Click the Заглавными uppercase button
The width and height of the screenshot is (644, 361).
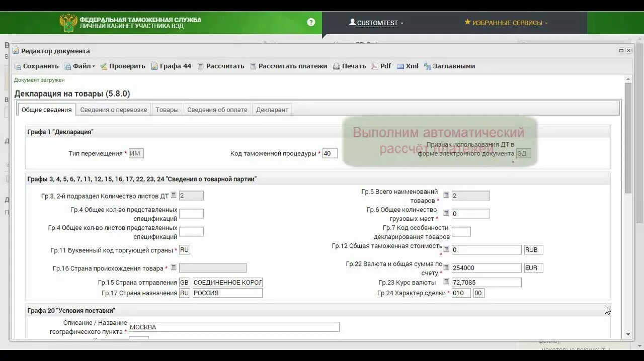449,66
